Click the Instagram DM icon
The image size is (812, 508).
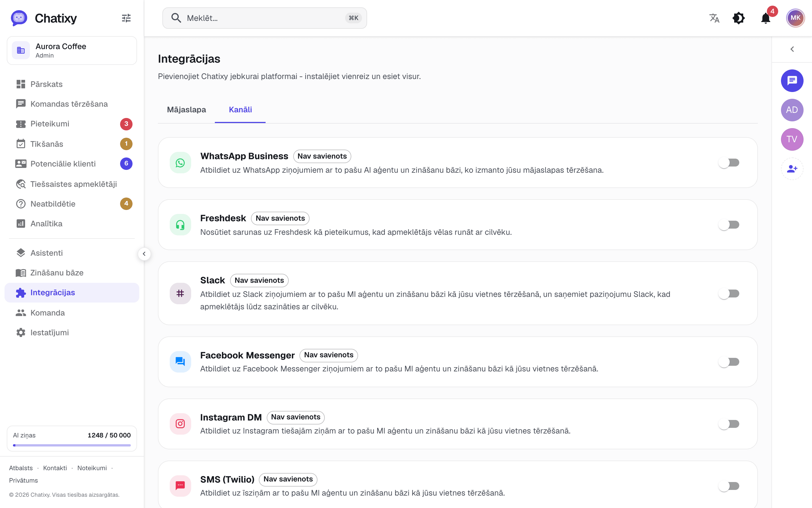click(180, 424)
